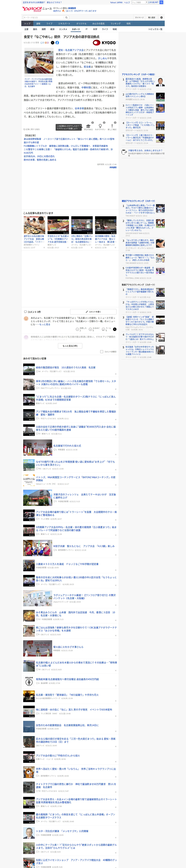Click the first commenter's avatar
Screen dimensions: 186x868
26,318
